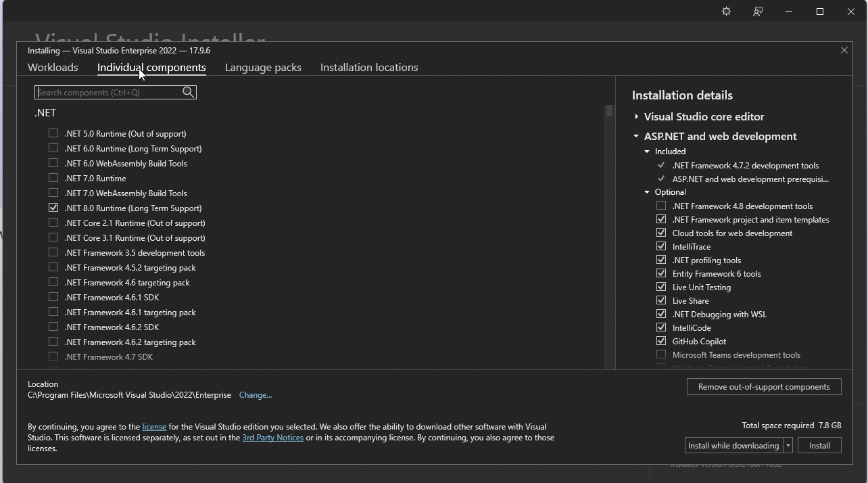Check .NET Framework 4.6.2 SDK
This screenshot has height=483, width=868.
pos(53,327)
